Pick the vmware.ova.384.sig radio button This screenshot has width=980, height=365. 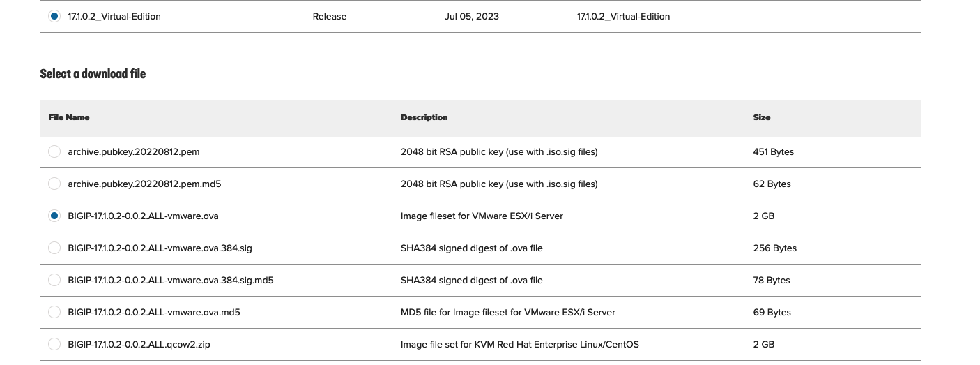point(54,248)
